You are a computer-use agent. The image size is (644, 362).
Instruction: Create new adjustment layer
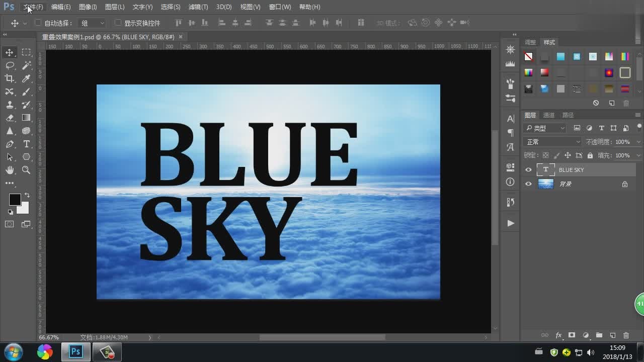pyautogui.click(x=586, y=335)
